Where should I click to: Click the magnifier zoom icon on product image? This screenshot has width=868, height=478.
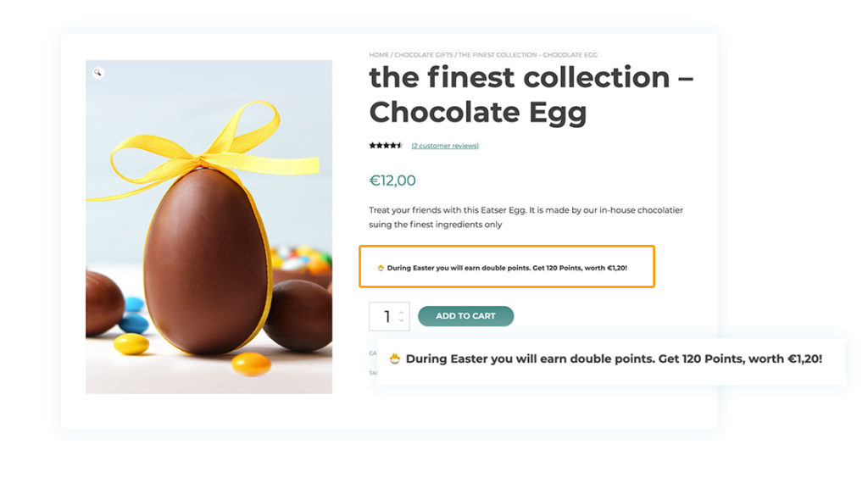98,73
